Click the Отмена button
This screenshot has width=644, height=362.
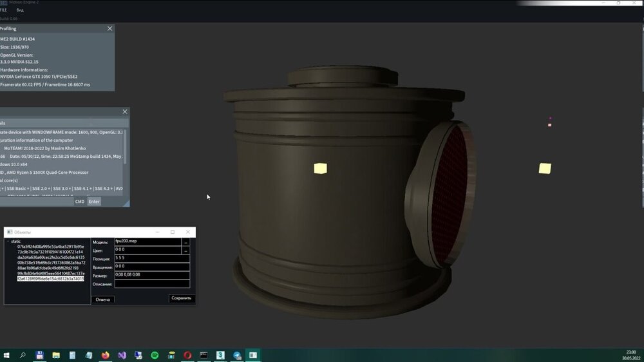pyautogui.click(x=103, y=300)
